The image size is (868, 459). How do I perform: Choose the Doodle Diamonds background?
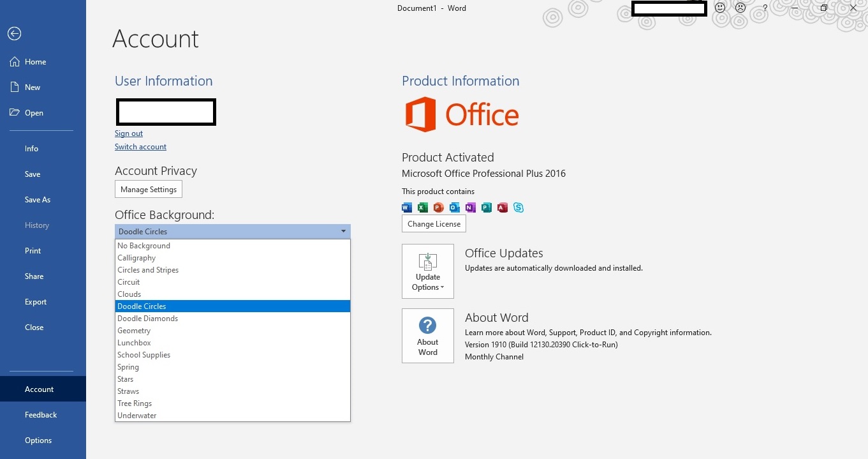[x=233, y=319]
